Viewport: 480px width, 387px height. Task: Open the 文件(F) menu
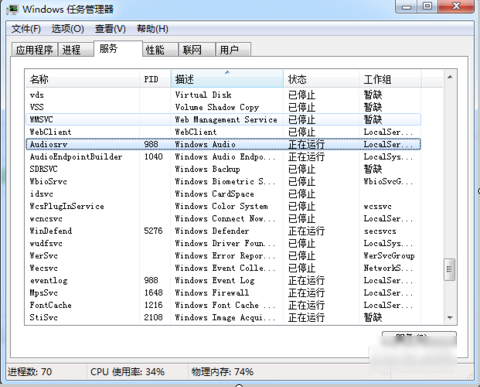26,29
